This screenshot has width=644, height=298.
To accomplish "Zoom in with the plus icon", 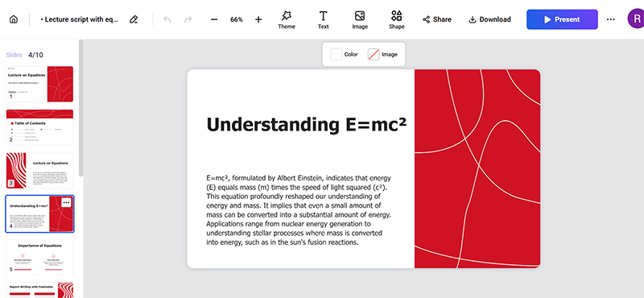I will [x=258, y=19].
